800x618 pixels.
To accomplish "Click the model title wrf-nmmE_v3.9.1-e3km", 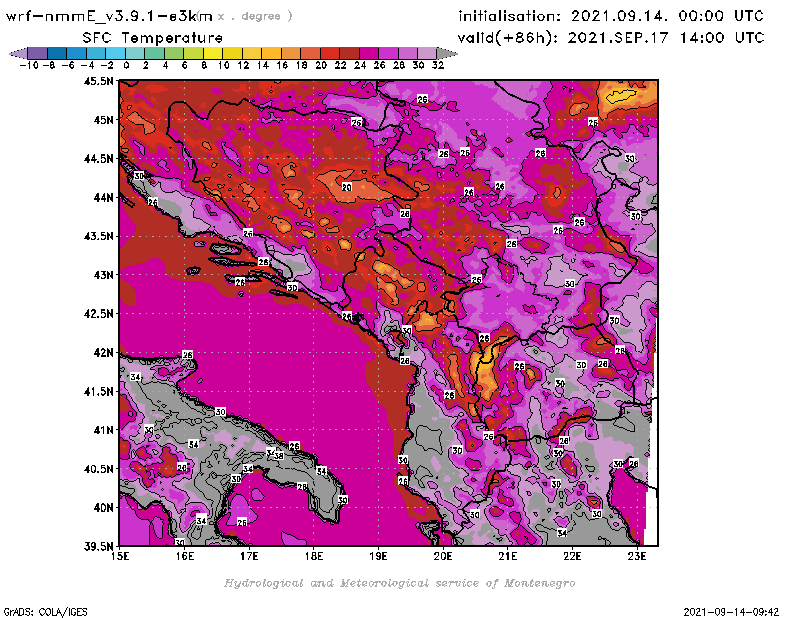I will [x=109, y=16].
